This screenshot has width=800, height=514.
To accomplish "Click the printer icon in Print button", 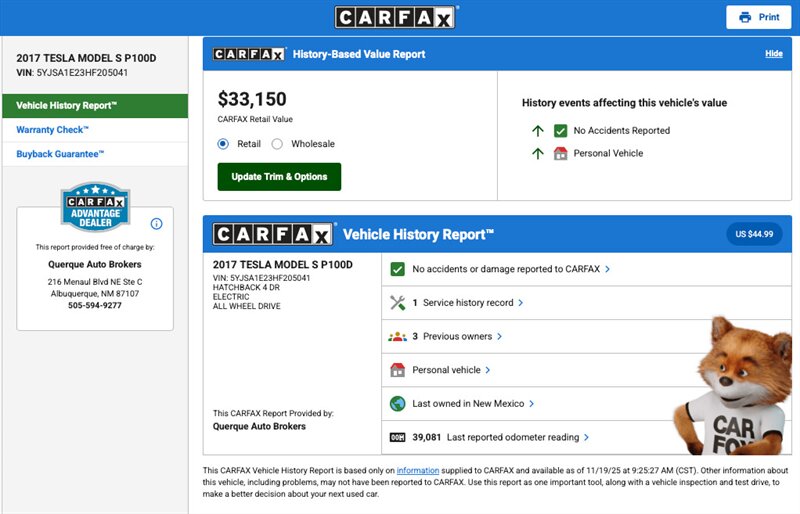I will coord(744,17).
